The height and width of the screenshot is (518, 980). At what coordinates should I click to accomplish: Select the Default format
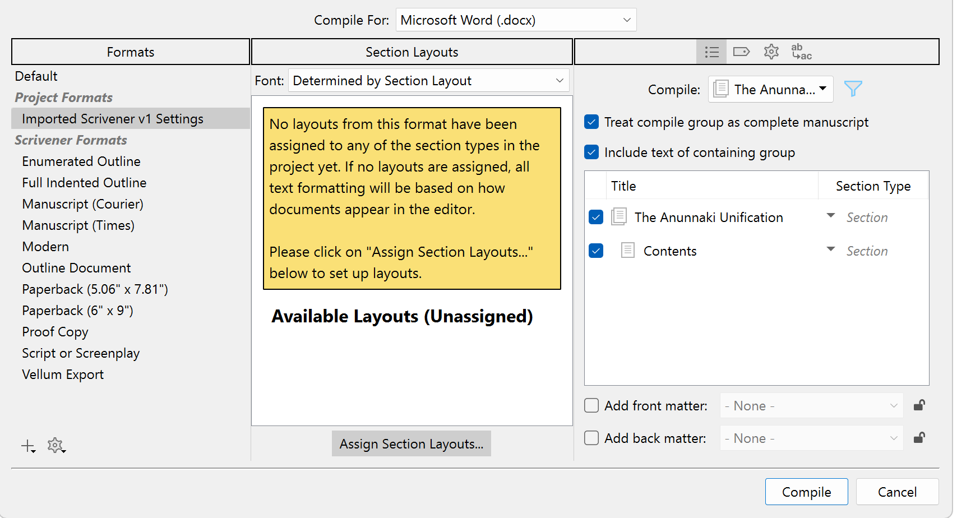36,76
